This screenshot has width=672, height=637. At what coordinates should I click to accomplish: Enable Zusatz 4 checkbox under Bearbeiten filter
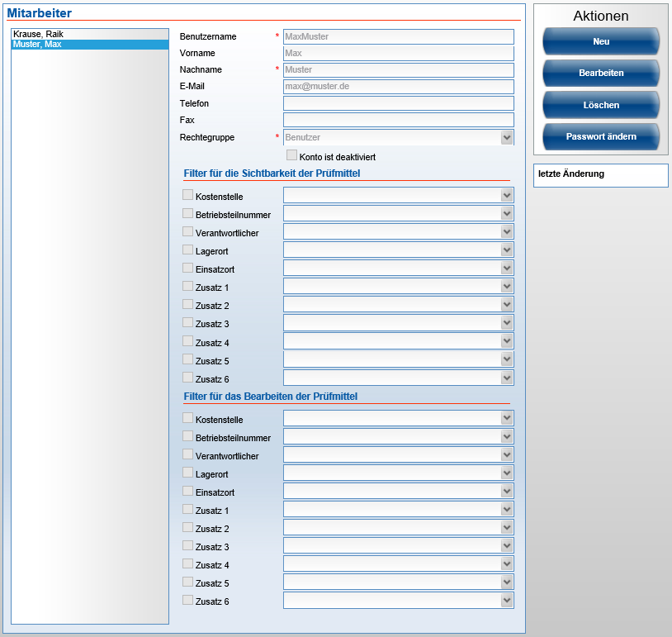(x=187, y=563)
